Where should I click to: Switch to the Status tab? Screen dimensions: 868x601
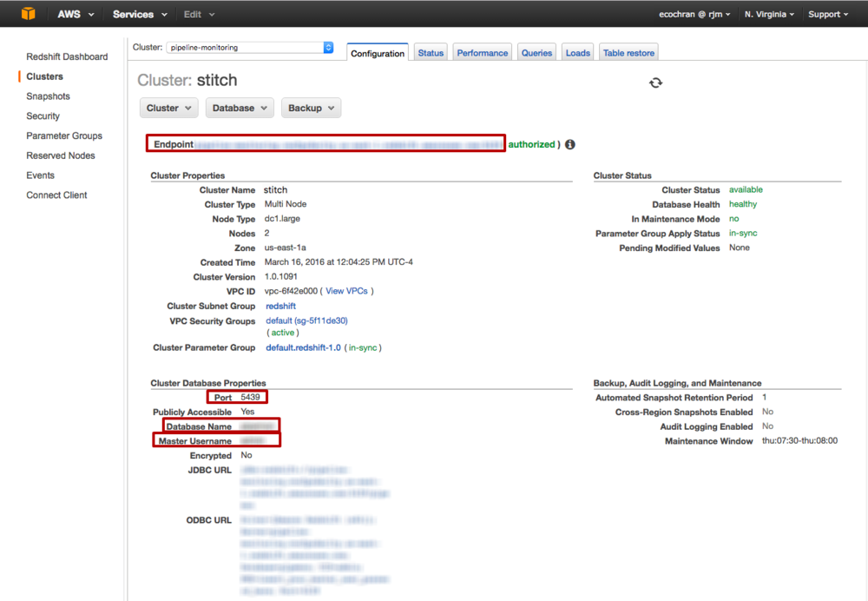point(431,53)
